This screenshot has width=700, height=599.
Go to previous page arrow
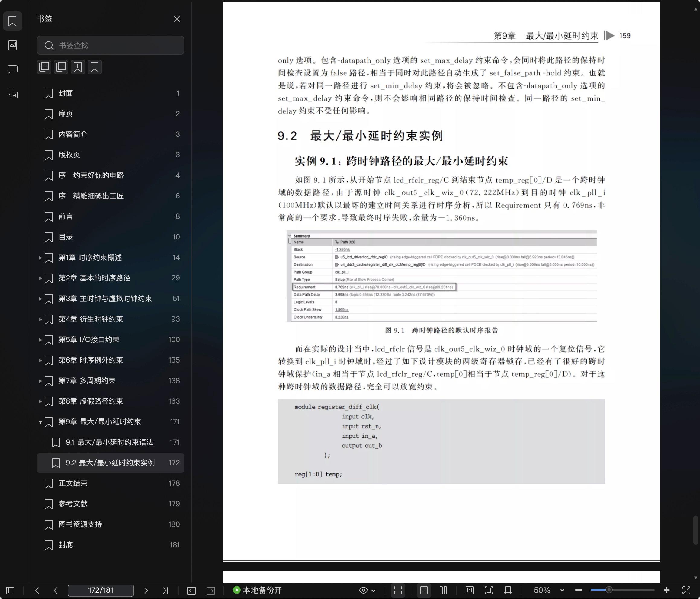coord(56,591)
